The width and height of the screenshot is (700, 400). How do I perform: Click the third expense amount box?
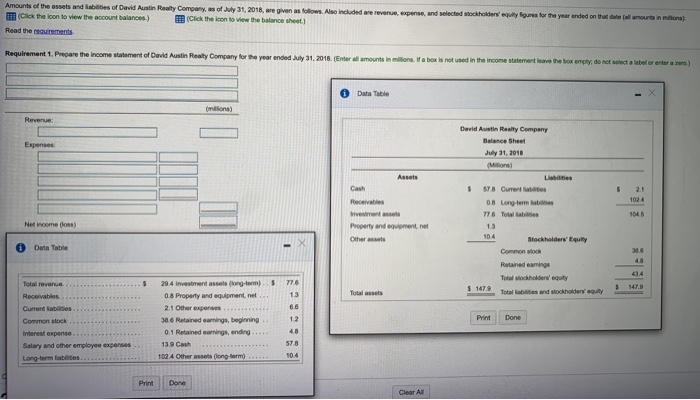[178, 182]
